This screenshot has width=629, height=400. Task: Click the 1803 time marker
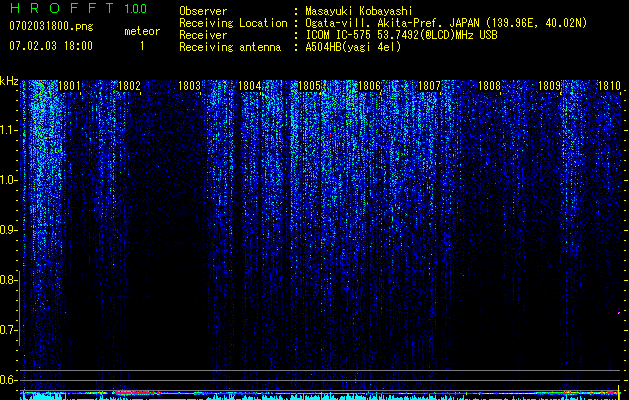(189, 86)
